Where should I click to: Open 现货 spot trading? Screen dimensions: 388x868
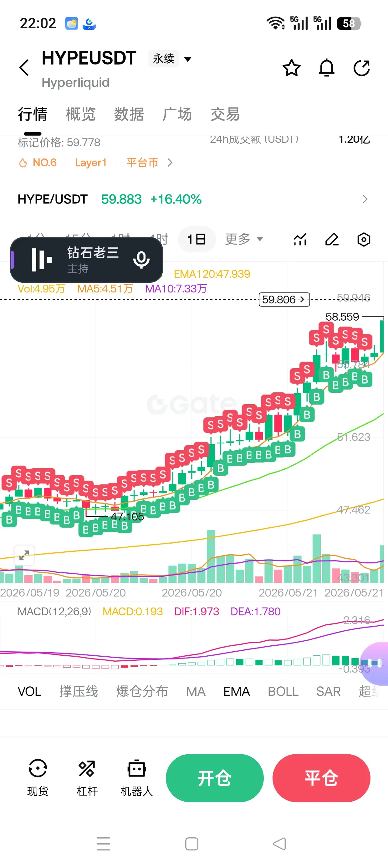click(38, 778)
